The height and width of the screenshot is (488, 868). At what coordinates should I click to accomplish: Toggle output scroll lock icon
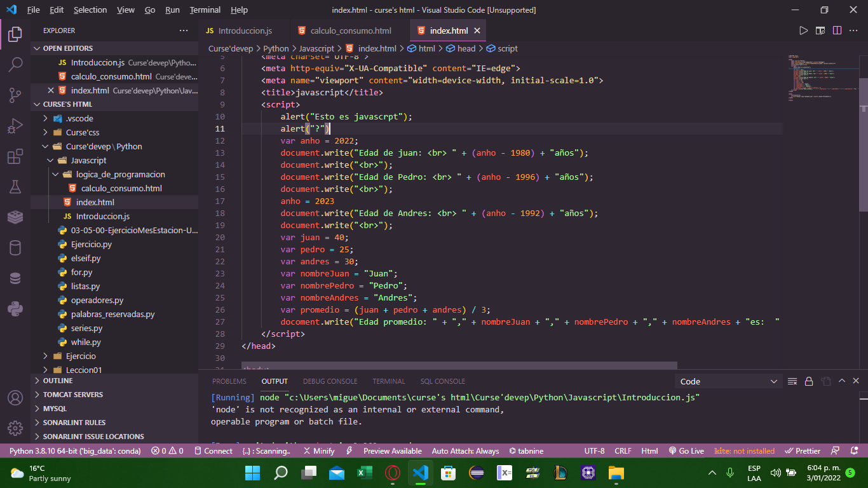[x=809, y=381]
